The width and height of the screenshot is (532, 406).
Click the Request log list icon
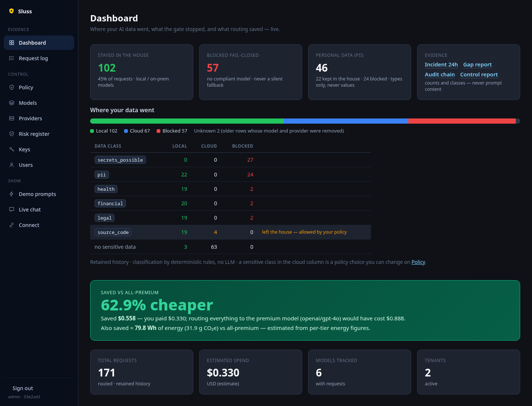click(x=11, y=58)
